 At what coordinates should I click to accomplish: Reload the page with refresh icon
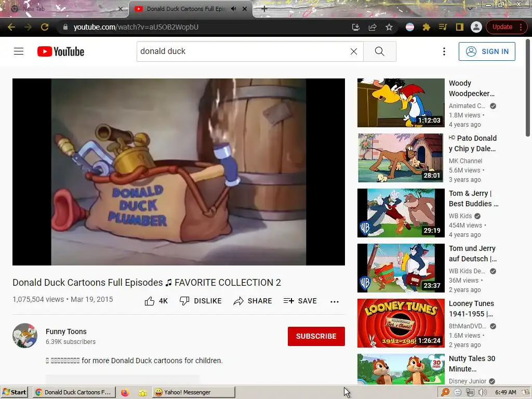(x=45, y=27)
